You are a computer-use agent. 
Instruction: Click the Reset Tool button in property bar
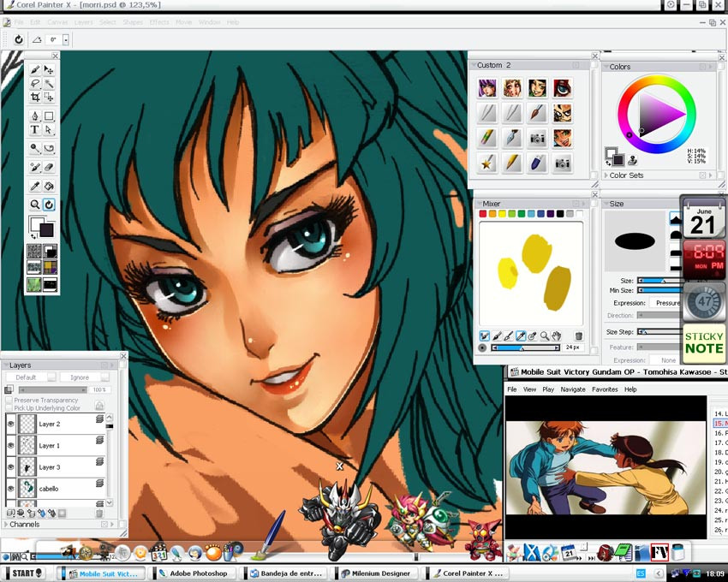pos(19,39)
